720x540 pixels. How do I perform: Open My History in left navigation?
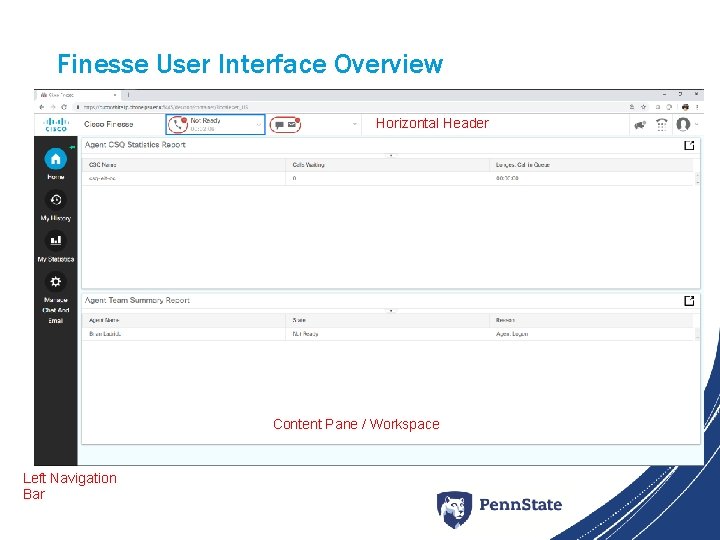56,200
